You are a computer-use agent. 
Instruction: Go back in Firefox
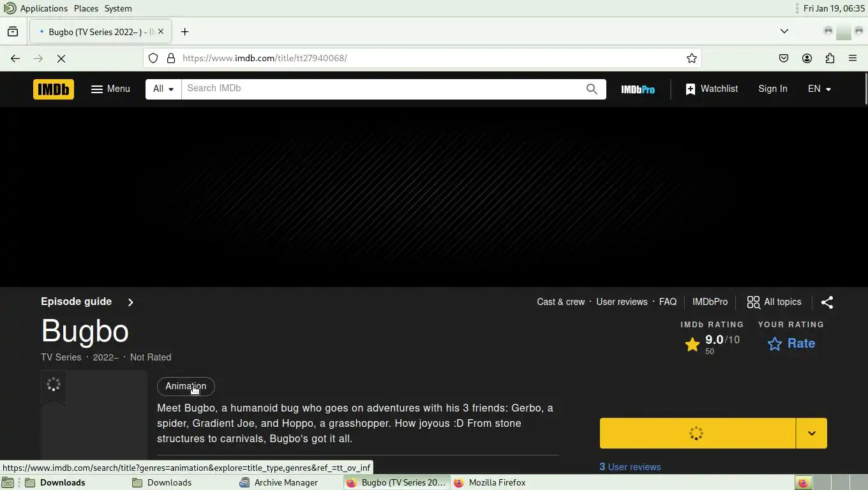click(x=15, y=58)
